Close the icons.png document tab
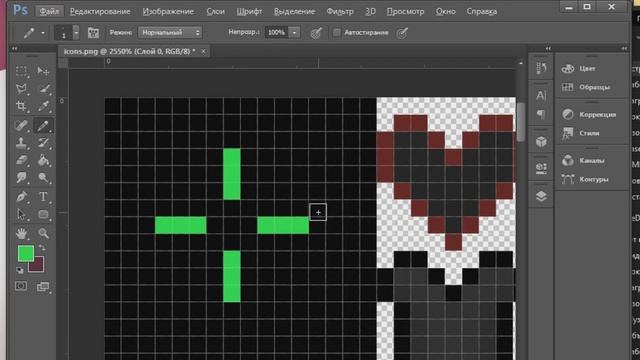Screen dimensions: 640x360 click(x=203, y=51)
